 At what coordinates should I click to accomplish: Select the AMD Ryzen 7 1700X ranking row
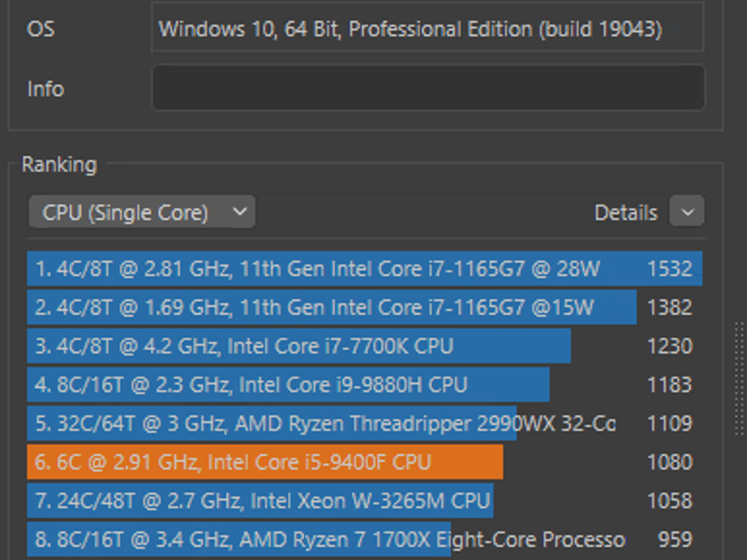tap(365, 539)
